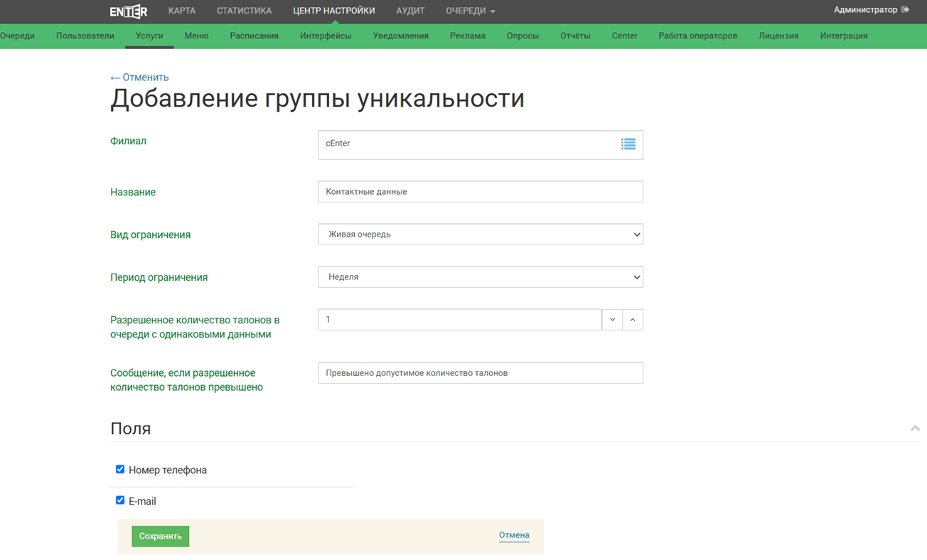Click the ENTER logo icon
This screenshot has height=560, width=927.
click(x=129, y=11)
